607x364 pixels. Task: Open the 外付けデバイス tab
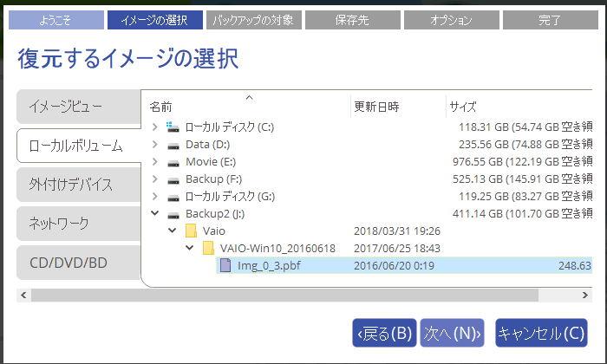tap(78, 185)
